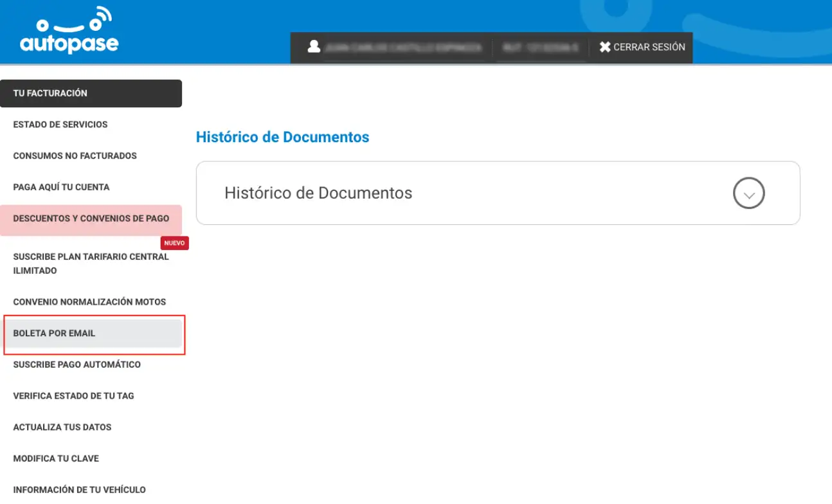Open Estado de Servicios

tap(60, 125)
